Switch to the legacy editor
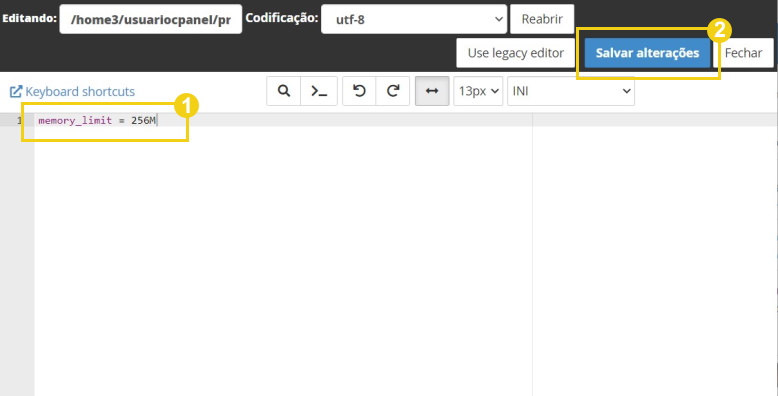The width and height of the screenshot is (778, 396). point(516,53)
